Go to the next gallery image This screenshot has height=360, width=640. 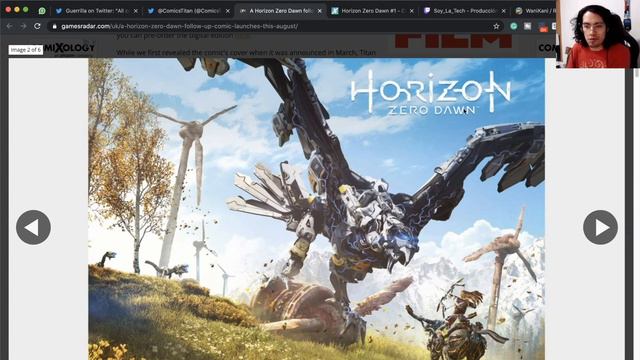600,227
